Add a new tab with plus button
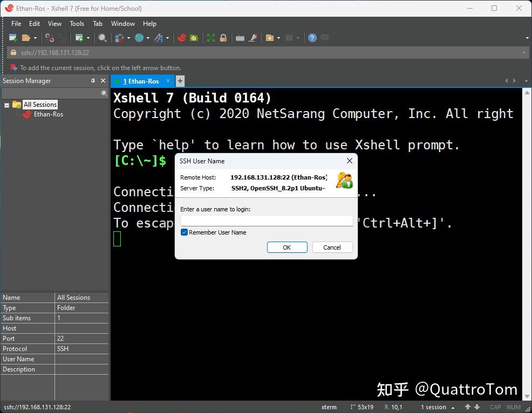This screenshot has width=532, height=413. click(x=180, y=81)
